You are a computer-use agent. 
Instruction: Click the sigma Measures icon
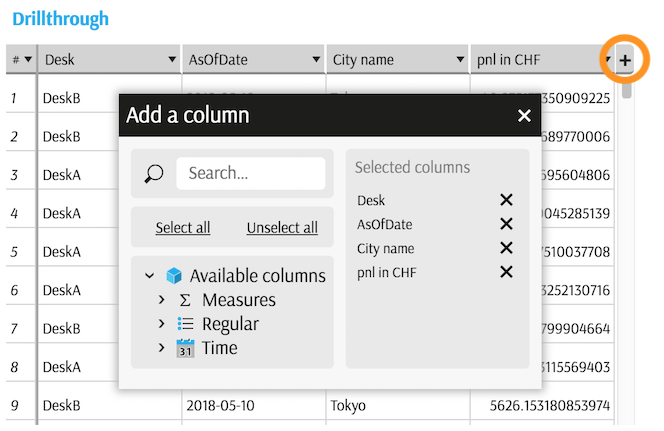[x=185, y=300]
